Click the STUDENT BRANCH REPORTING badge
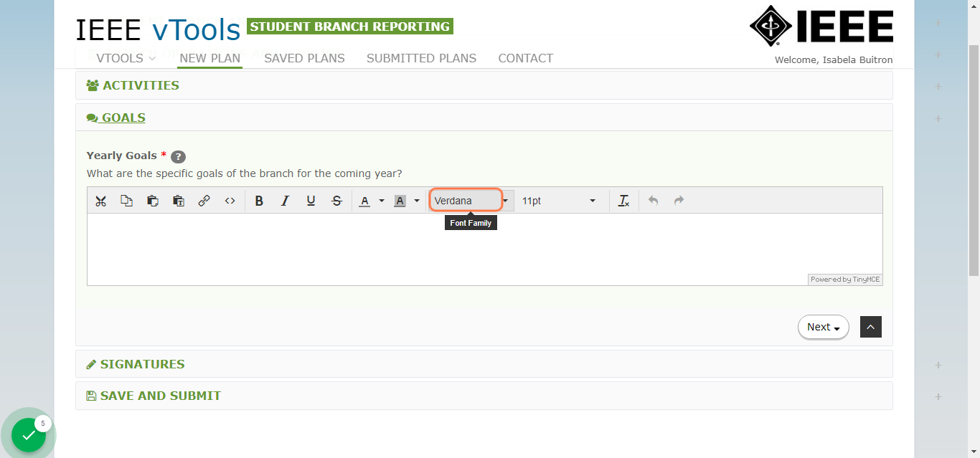This screenshot has width=980, height=458. [x=350, y=27]
